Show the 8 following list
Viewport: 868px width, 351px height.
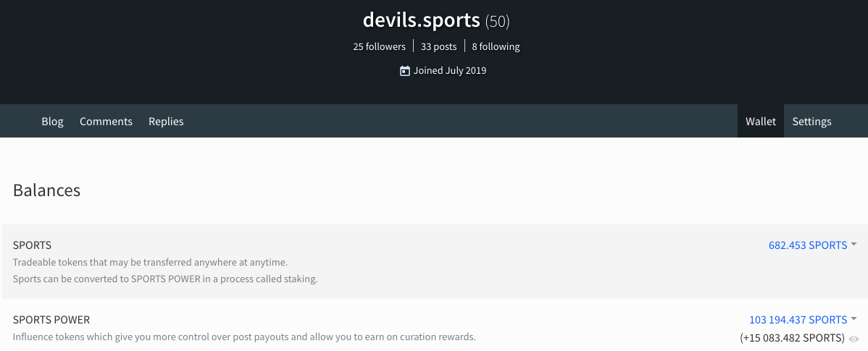tap(496, 46)
